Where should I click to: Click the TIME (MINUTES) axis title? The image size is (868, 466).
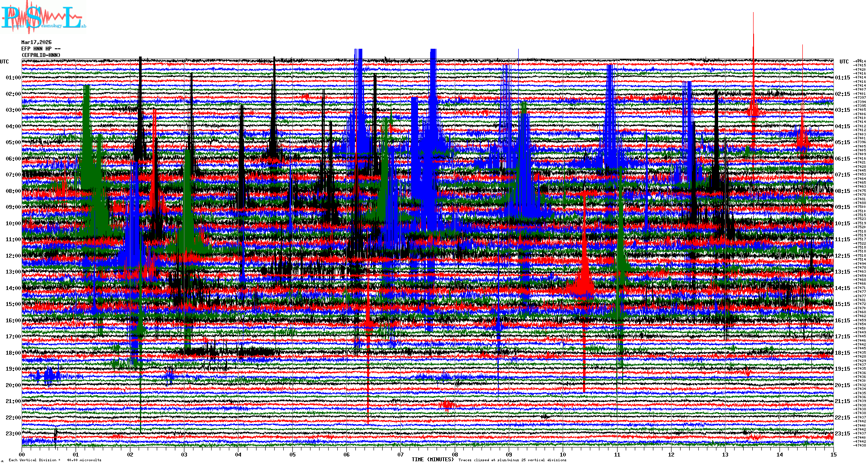[433, 460]
